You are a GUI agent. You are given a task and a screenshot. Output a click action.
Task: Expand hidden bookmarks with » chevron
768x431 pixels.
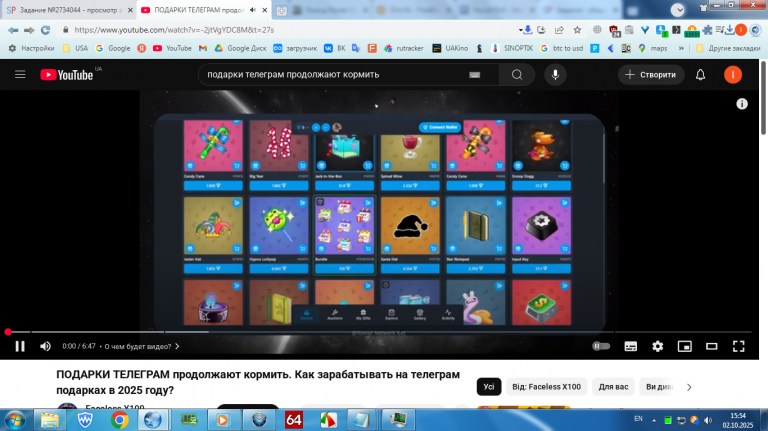681,48
